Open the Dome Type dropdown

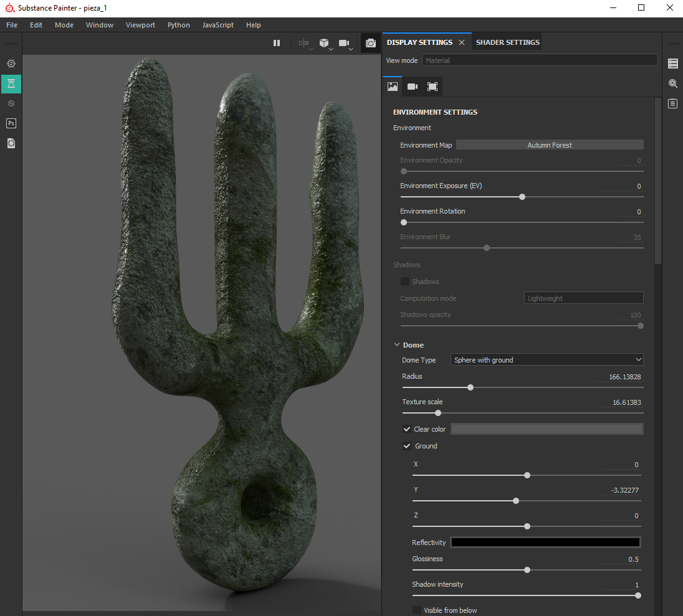coord(547,360)
